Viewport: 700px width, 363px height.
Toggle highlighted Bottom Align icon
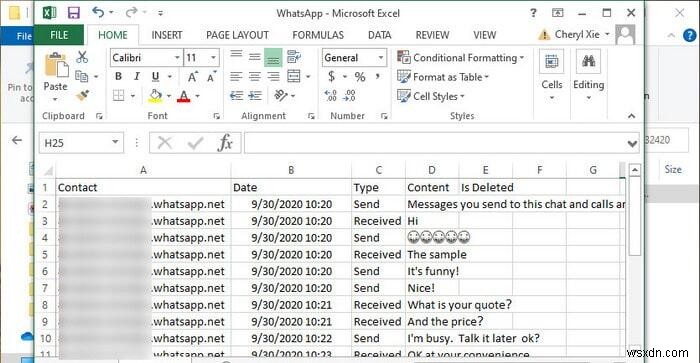click(273, 57)
